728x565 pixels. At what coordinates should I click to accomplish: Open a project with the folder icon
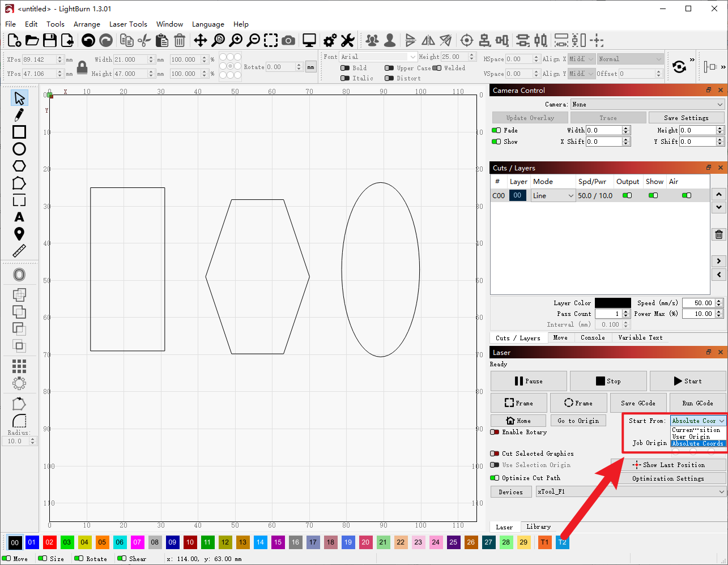32,40
